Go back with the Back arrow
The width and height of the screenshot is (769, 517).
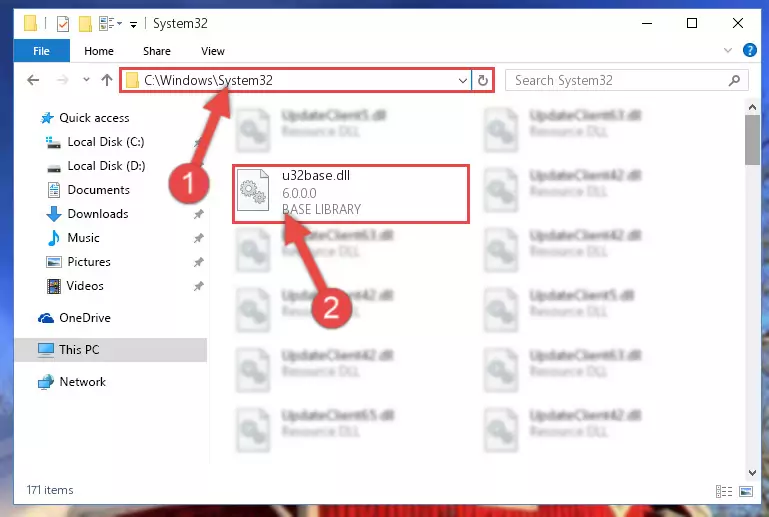click(x=33, y=80)
